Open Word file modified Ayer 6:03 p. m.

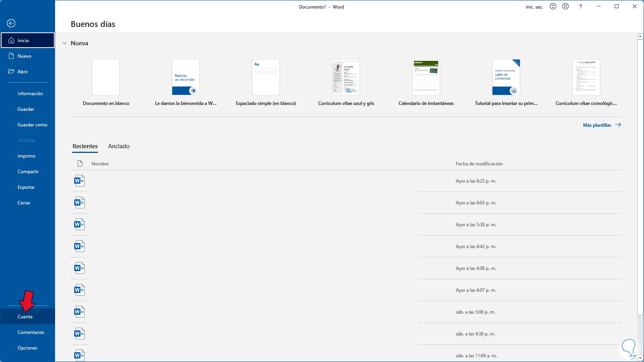pos(346,203)
